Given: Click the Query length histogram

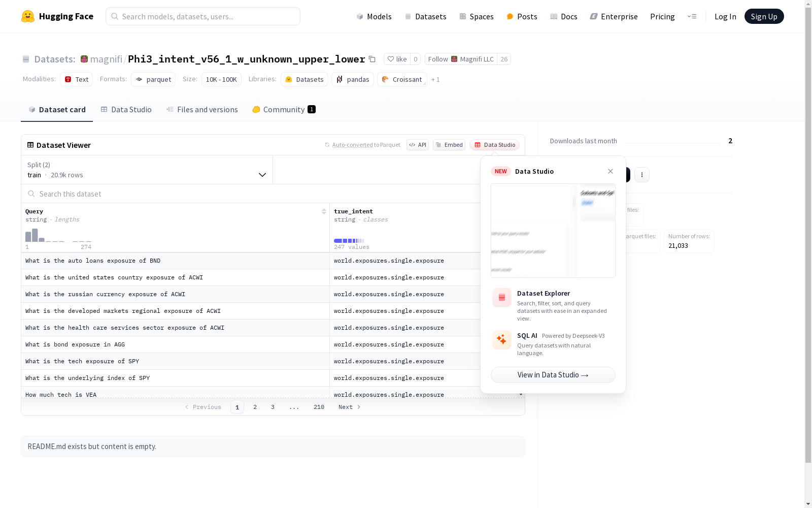Looking at the screenshot, I should pyautogui.click(x=58, y=235).
